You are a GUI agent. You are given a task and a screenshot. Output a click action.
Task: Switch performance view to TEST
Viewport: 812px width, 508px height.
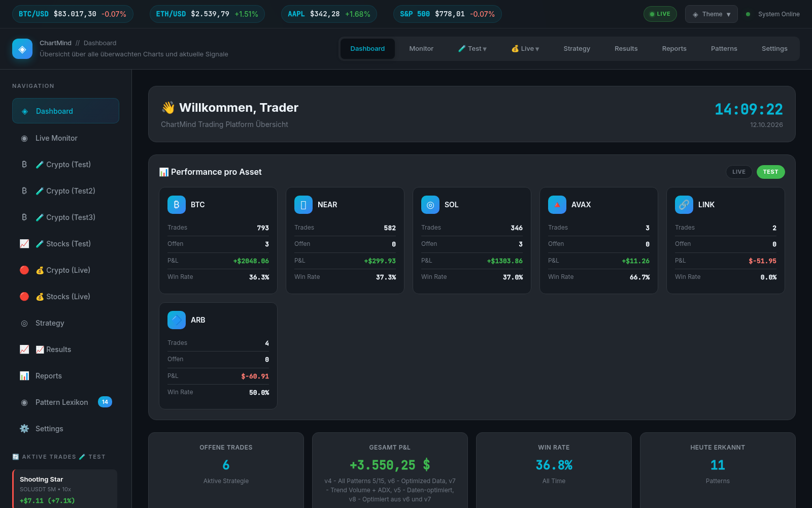(x=770, y=172)
